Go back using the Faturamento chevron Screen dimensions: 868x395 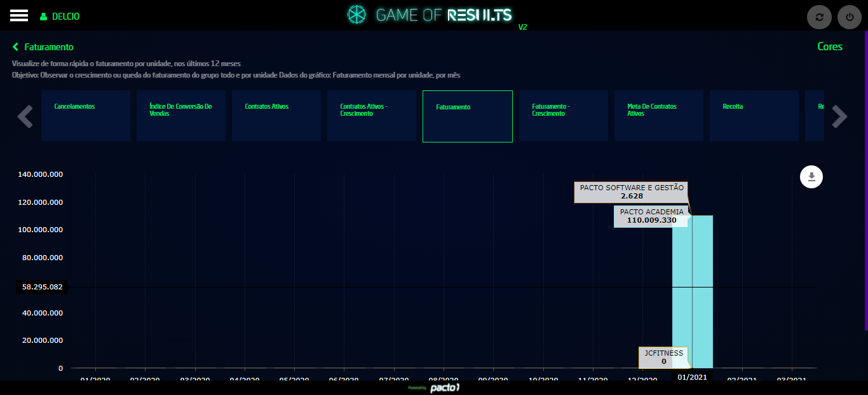tap(16, 47)
